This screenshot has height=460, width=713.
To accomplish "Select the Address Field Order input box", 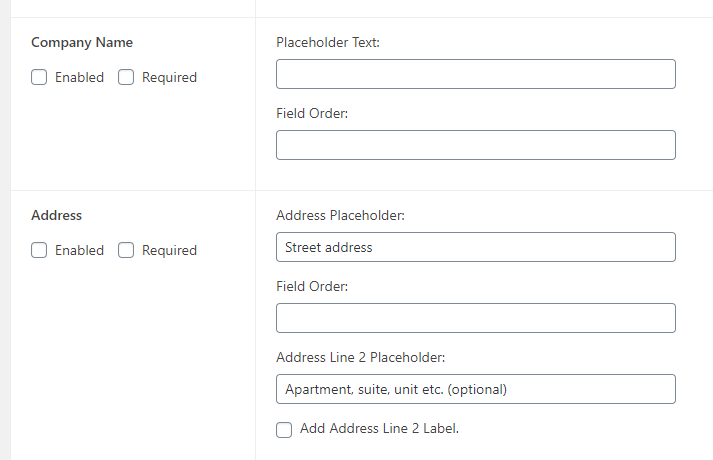I will tap(475, 318).
